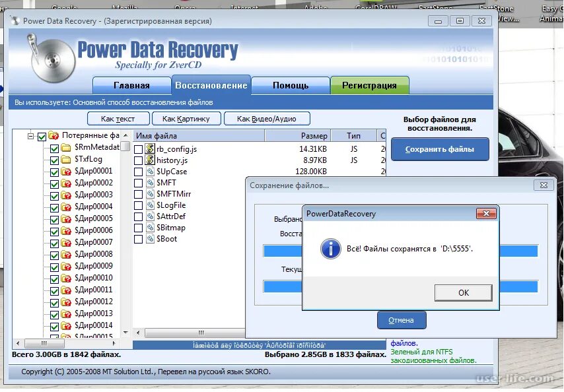Click the $UpCase file icon
564x392 pixels.
[x=150, y=172]
